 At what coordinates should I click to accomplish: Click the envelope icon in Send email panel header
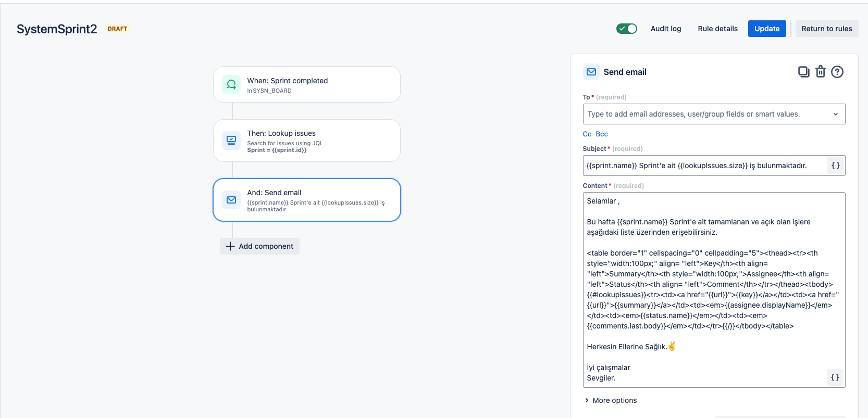[x=591, y=72]
